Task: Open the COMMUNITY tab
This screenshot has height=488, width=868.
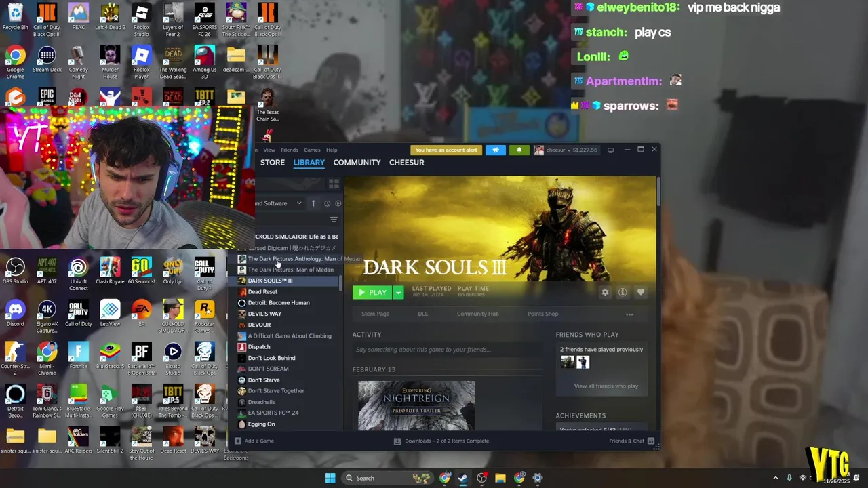Action: tap(357, 163)
